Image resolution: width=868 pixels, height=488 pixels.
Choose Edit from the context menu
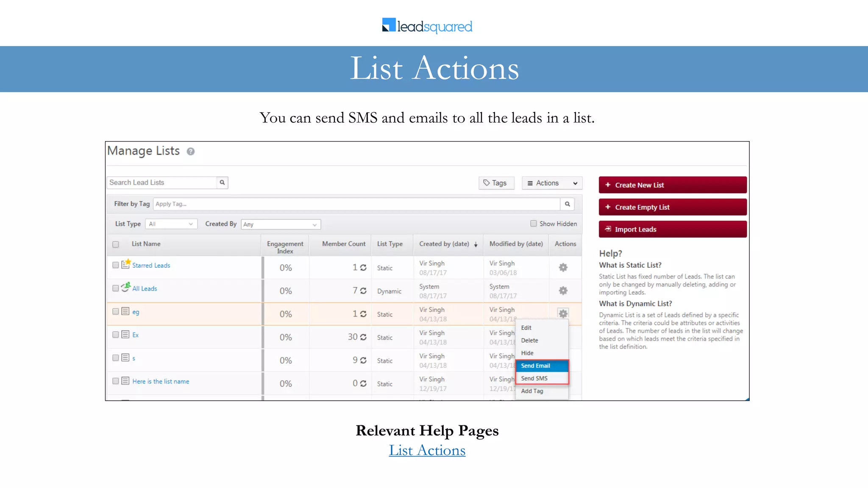coord(542,328)
